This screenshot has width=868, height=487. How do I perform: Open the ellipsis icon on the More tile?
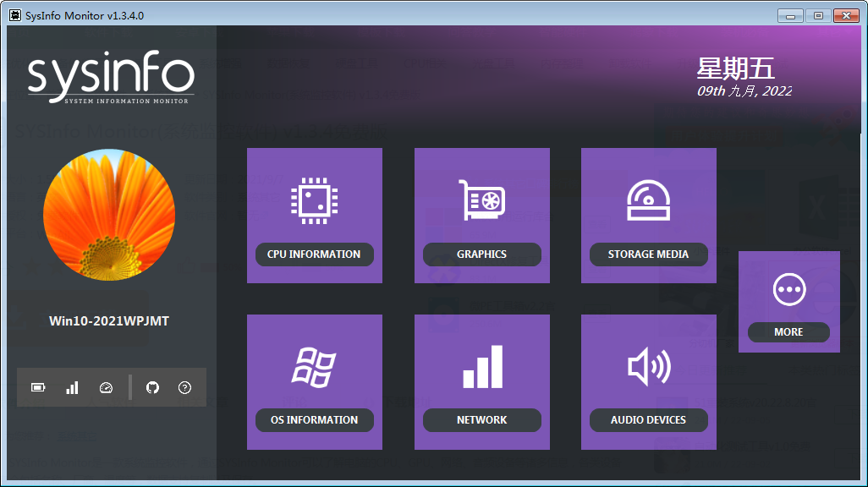coord(788,287)
